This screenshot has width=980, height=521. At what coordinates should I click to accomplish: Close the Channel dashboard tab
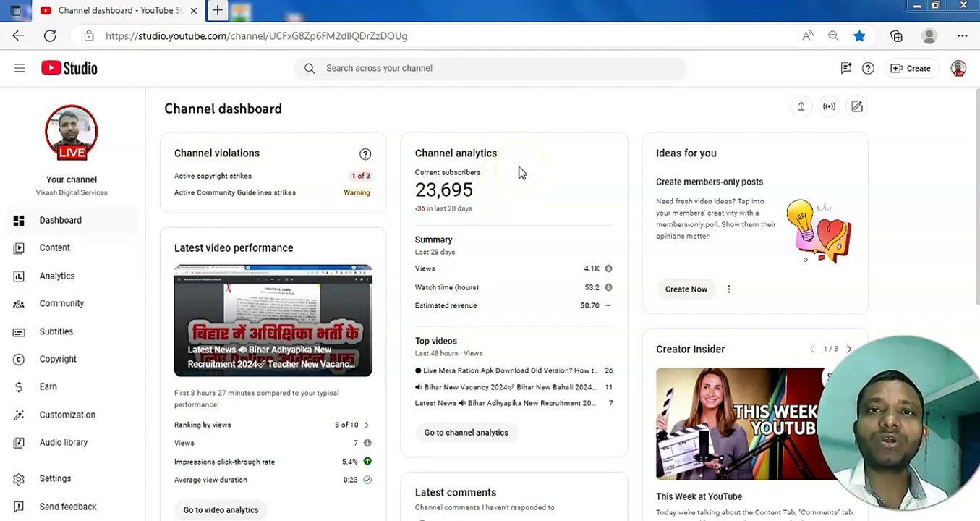coord(194,10)
